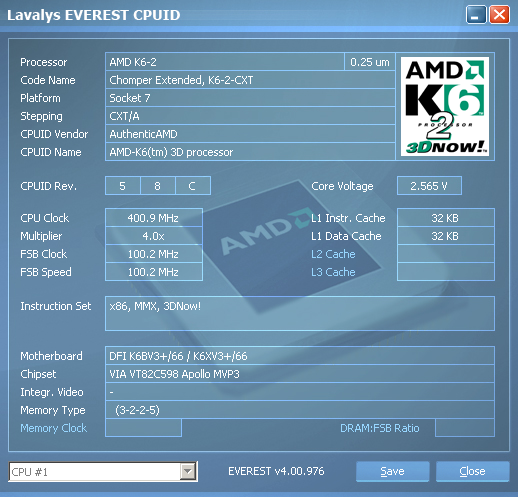Select the Processor value AMD K6-2

point(225,62)
